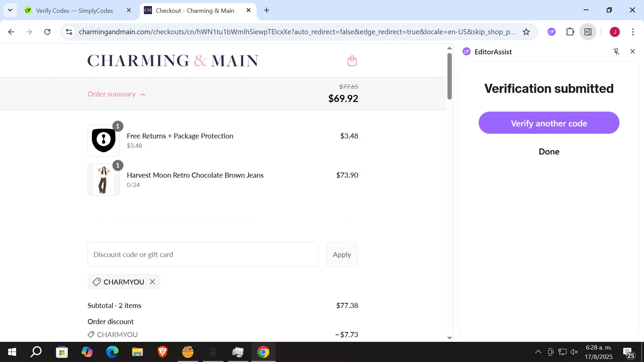This screenshot has height=362, width=644.
Task: Click scrollbar up arrow on page
Action: 450,48
